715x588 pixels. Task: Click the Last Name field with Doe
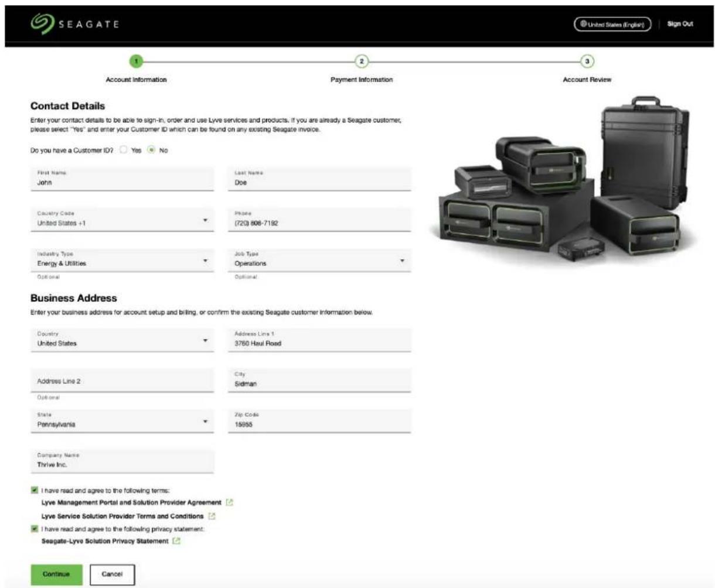coord(319,179)
